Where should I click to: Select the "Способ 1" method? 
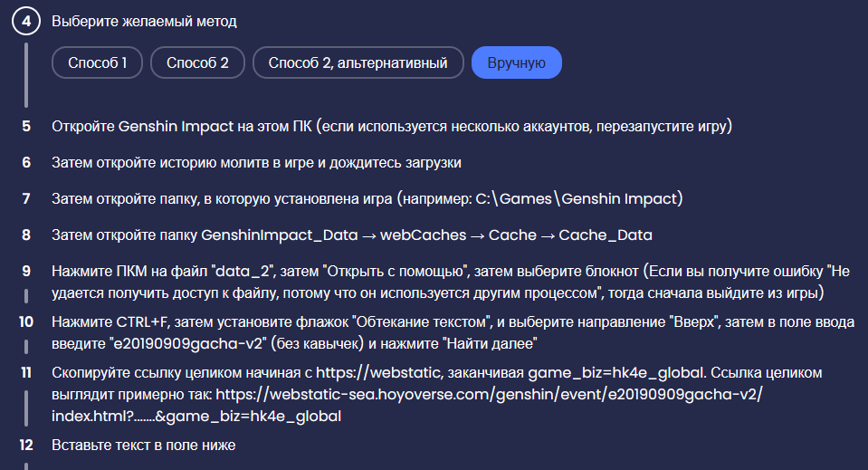(x=98, y=62)
